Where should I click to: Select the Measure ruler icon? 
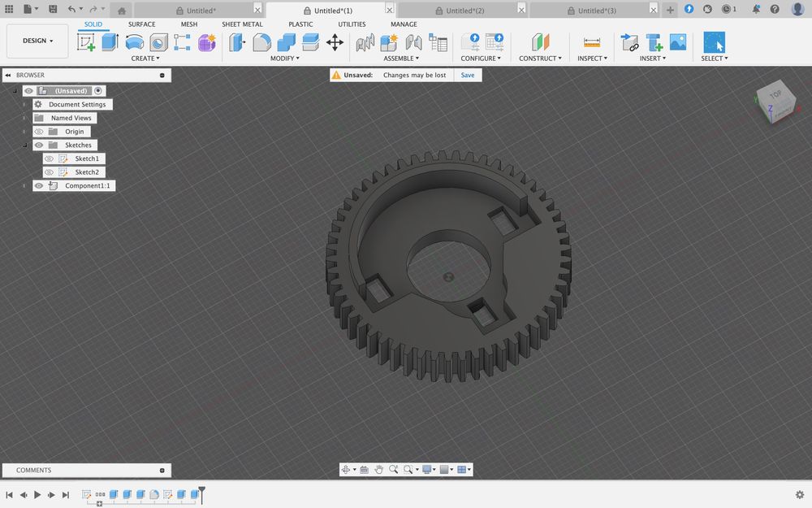click(x=591, y=42)
